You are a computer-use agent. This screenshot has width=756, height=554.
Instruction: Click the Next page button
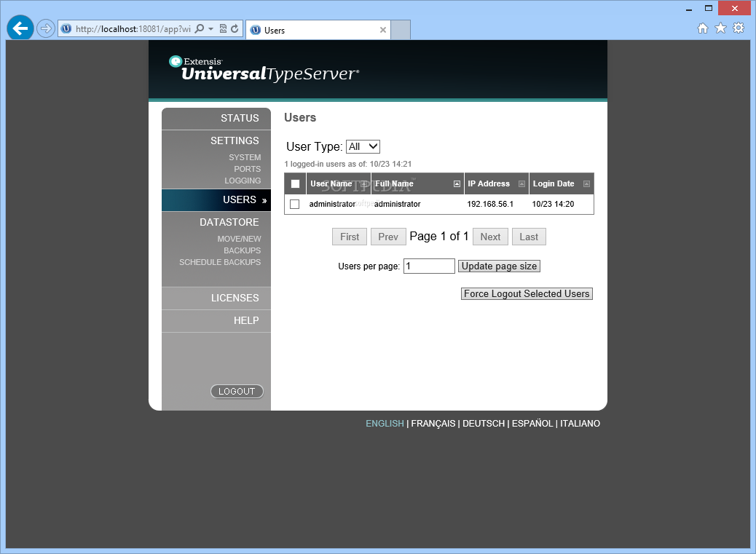point(490,237)
